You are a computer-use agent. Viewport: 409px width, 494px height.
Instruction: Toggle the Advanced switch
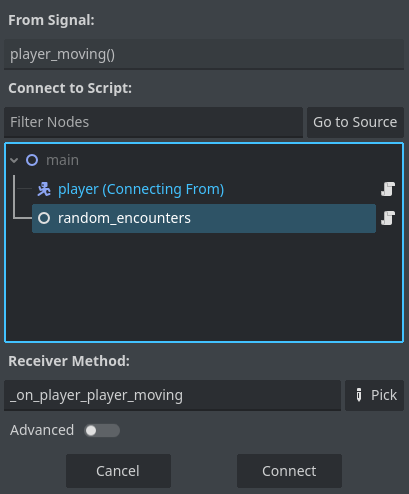tap(102, 430)
